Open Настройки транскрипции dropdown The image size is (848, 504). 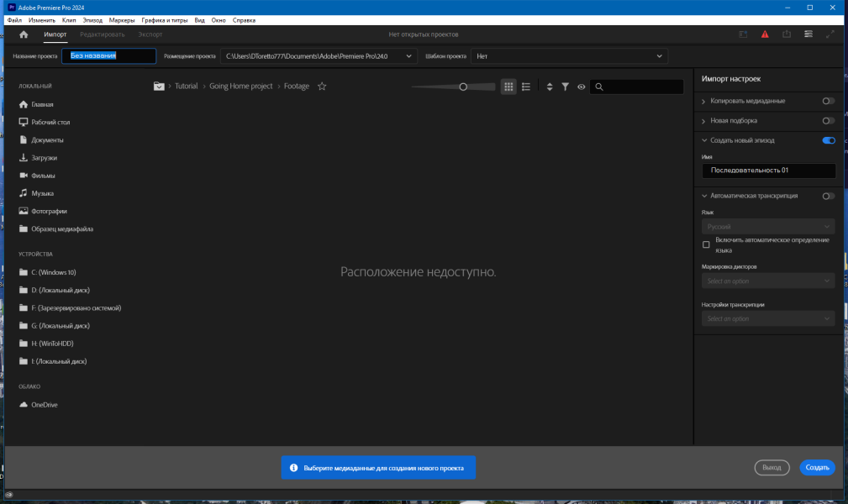coord(768,319)
